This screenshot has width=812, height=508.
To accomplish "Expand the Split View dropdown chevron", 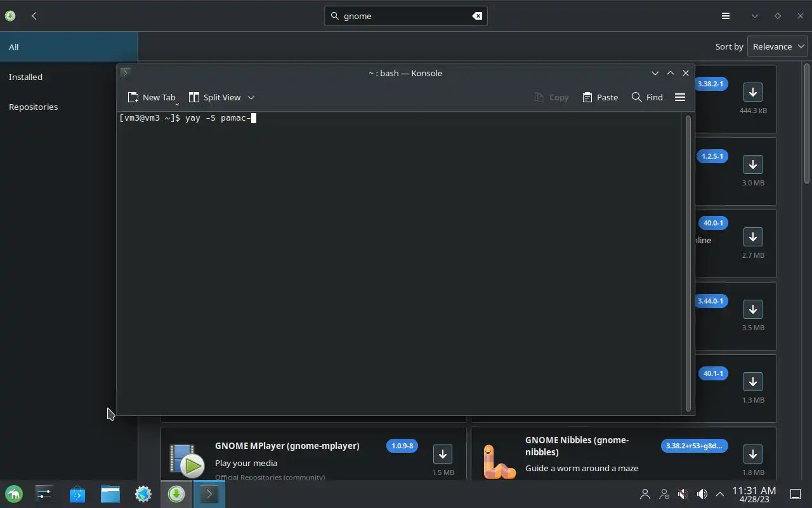I will click(251, 97).
